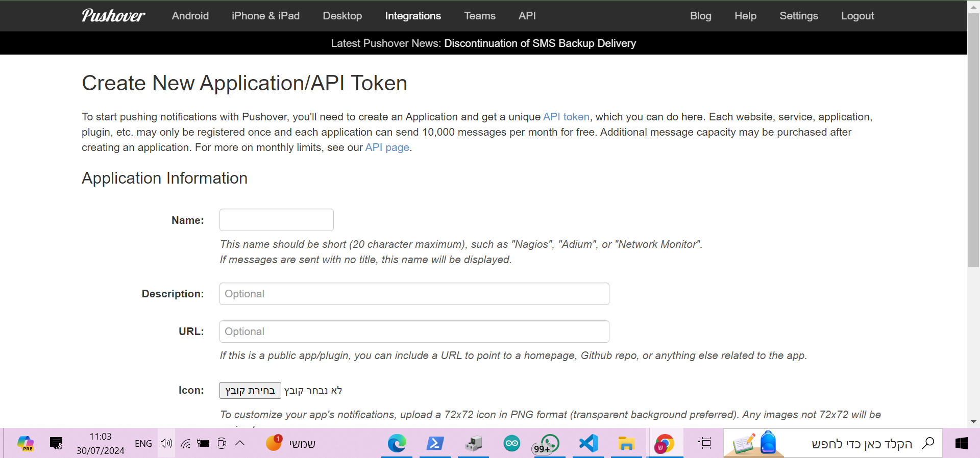Open Arduino IDE from taskbar
Screen dimensions: 980x458
tap(511, 443)
